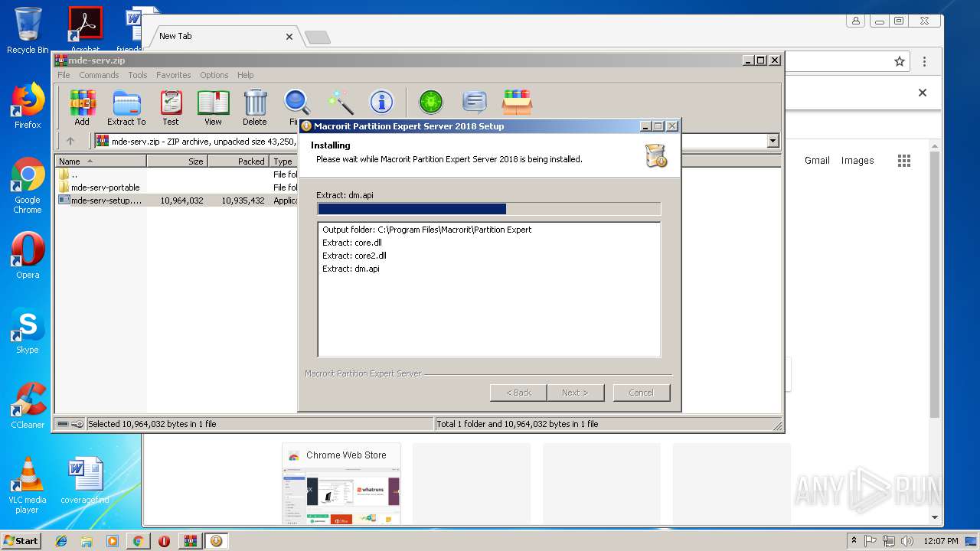Click the new tab button in Chrome
The height and width of the screenshot is (551, 980).
coord(317,37)
